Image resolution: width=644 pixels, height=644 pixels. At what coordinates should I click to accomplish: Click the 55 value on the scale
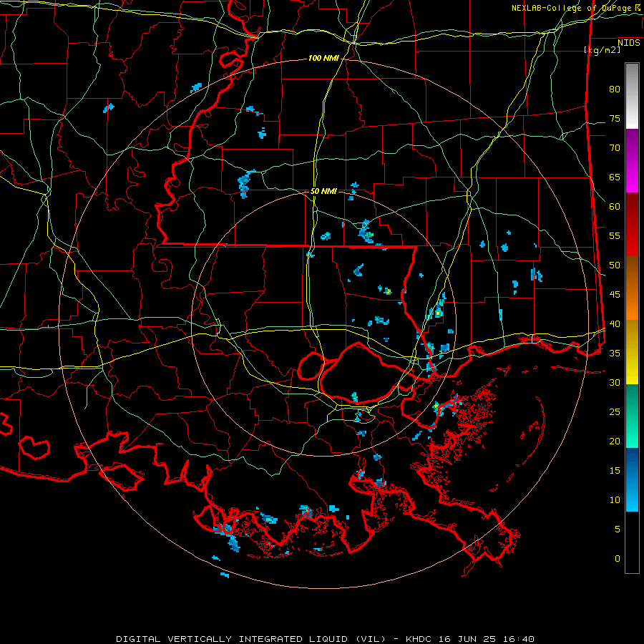click(x=615, y=235)
